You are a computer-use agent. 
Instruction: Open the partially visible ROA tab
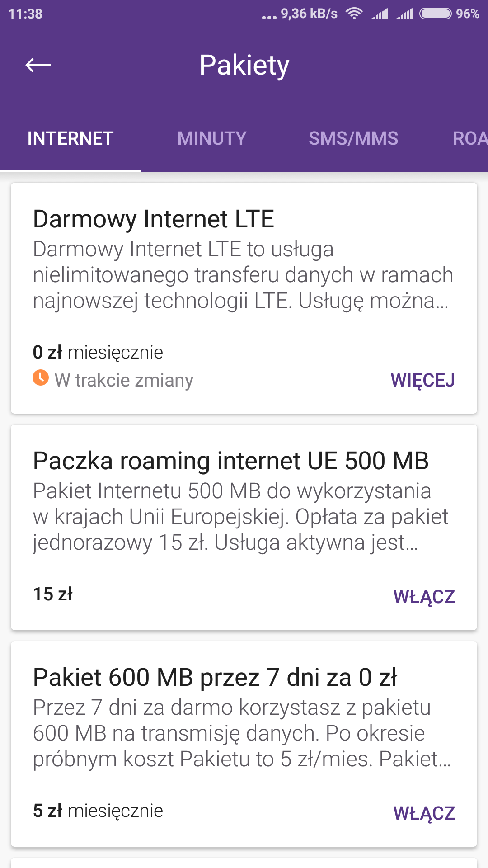[x=470, y=138]
